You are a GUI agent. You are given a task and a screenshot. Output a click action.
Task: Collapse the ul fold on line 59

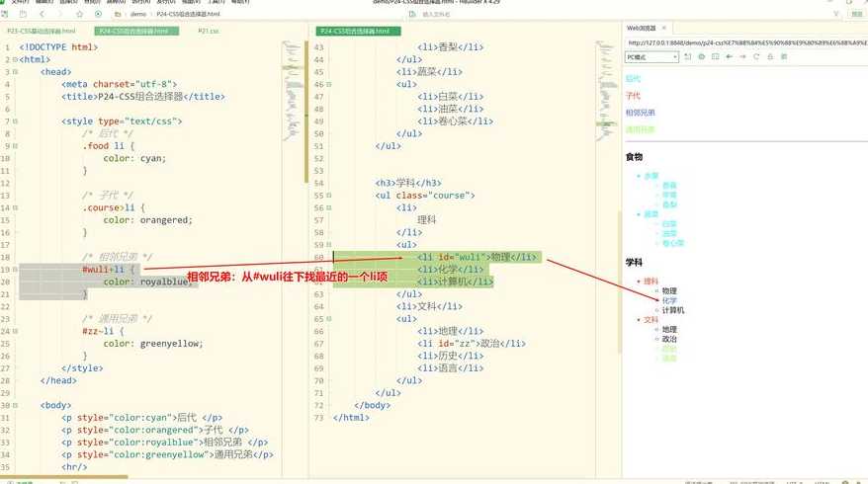pos(329,245)
